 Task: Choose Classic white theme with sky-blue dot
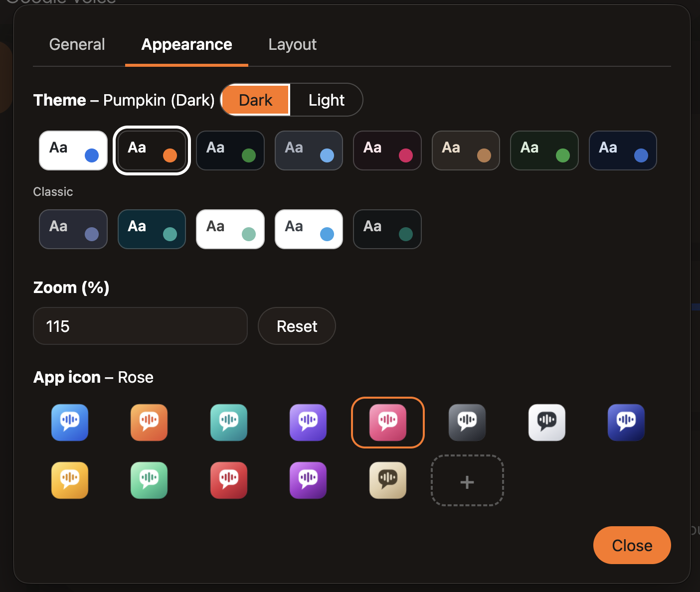pos(309,229)
